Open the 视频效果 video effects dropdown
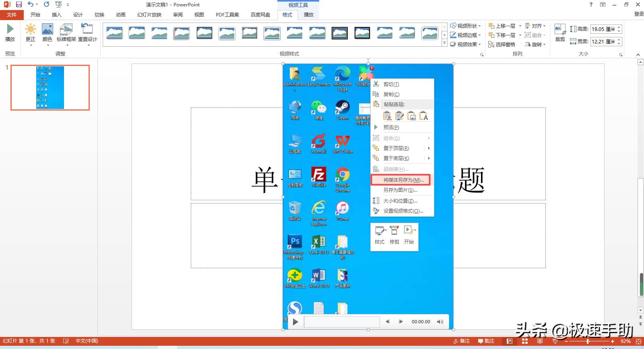Screen dimensions: 644x349 coord(466,44)
